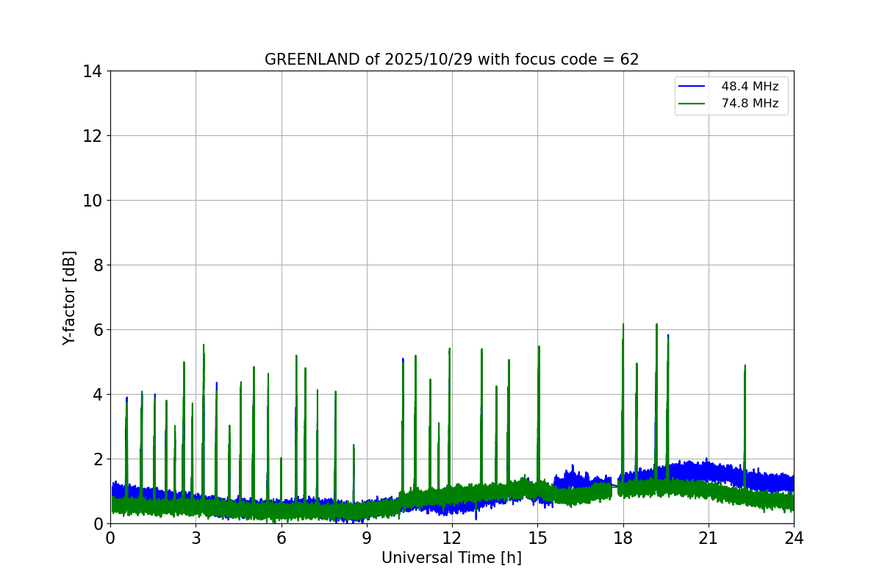Click x-axis tick label 0
Image resolution: width=882 pixels, height=588 pixels.
110,538
